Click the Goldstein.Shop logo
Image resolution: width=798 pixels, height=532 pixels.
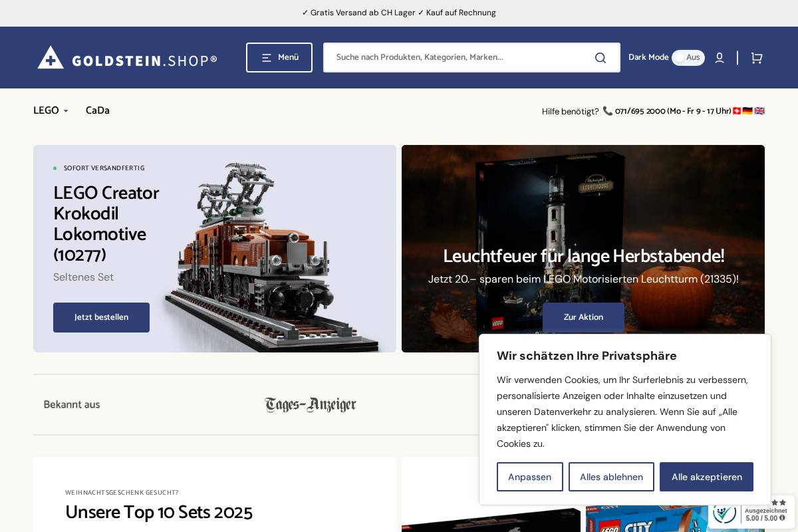128,57
